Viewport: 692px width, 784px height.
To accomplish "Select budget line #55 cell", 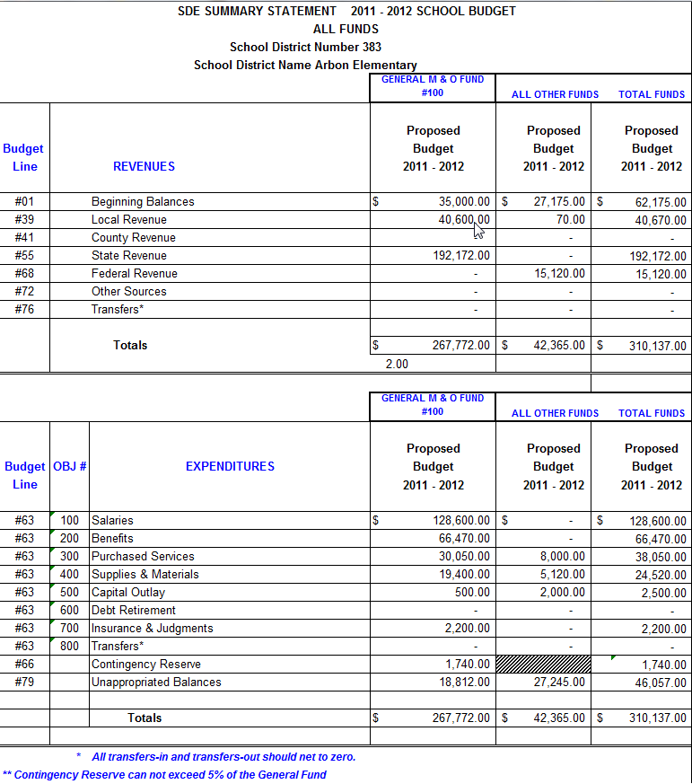I will click(x=24, y=256).
